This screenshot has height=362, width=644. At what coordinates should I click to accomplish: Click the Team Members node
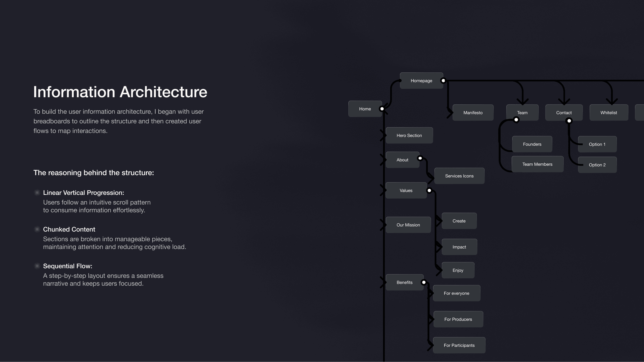538,164
